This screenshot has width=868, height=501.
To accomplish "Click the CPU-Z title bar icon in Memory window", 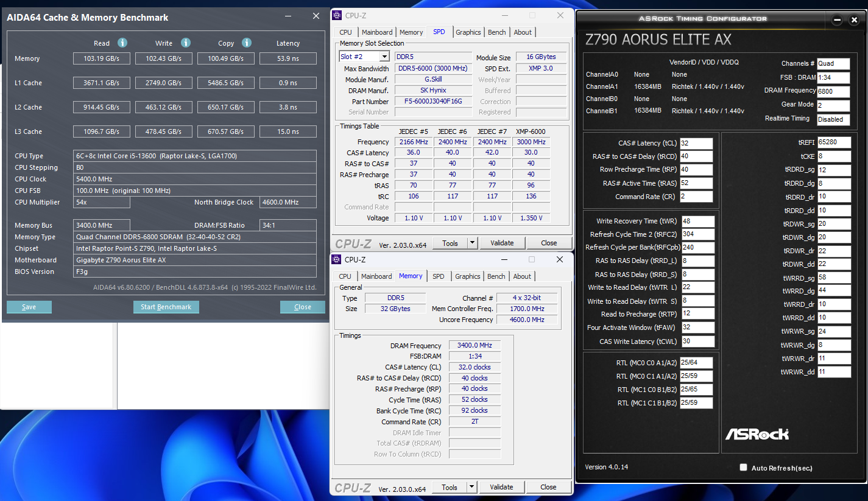I will point(337,259).
